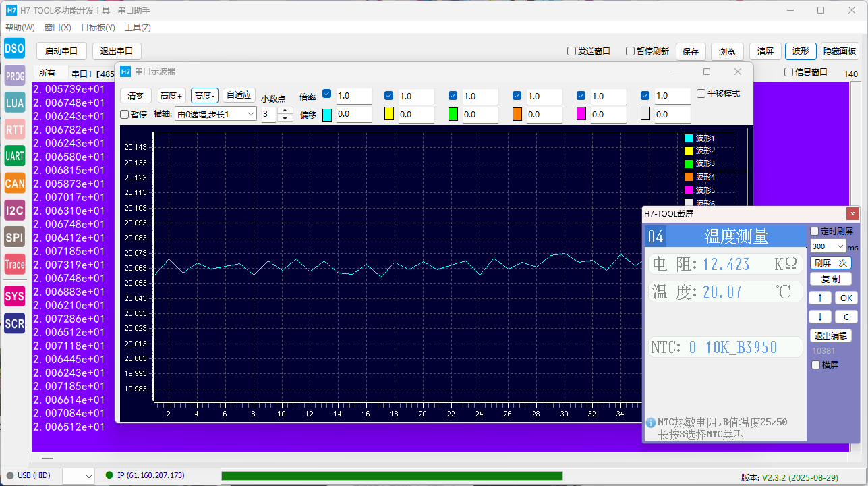Enable 平移模式 in oscilloscope window
Screen dimensions: 868x486
(x=701, y=94)
